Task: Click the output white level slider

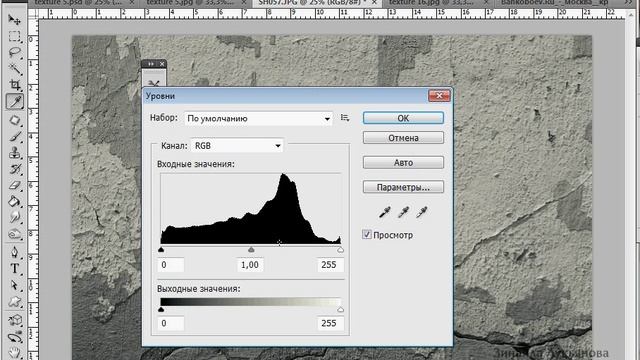Action: click(340, 309)
